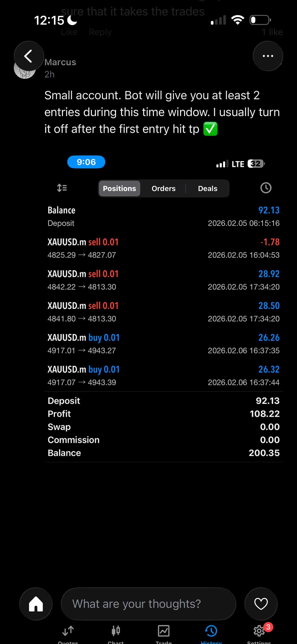Switch to the Orders segment
Image resolution: width=297 pixels, height=644 pixels.
click(163, 188)
